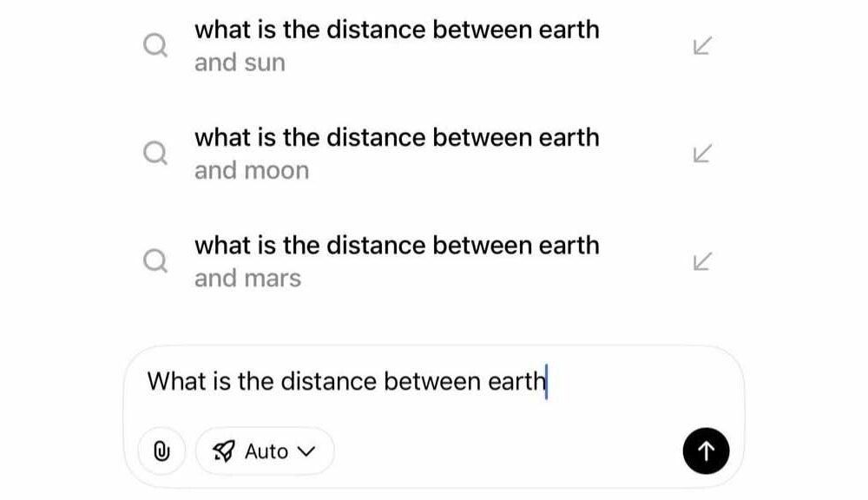Screen dimensions: 868x500
Task: Click the magnifier icon next to the mars suggestion
Action: tap(155, 260)
